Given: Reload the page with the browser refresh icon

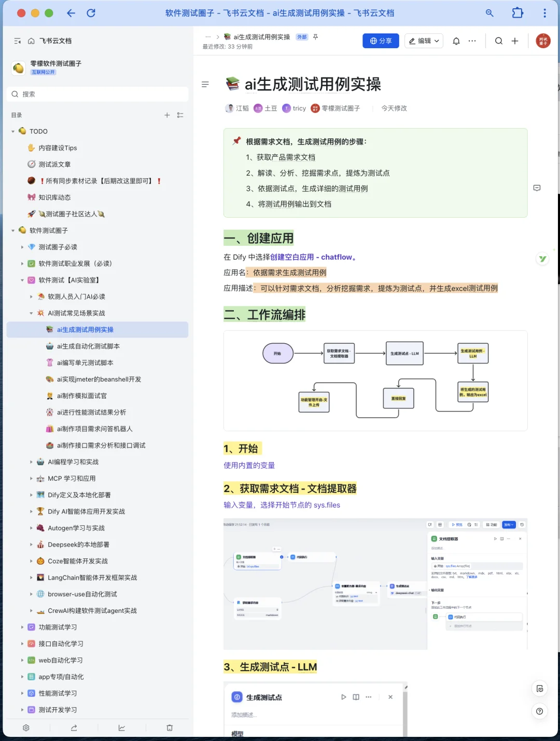Looking at the screenshot, I should coord(91,13).
